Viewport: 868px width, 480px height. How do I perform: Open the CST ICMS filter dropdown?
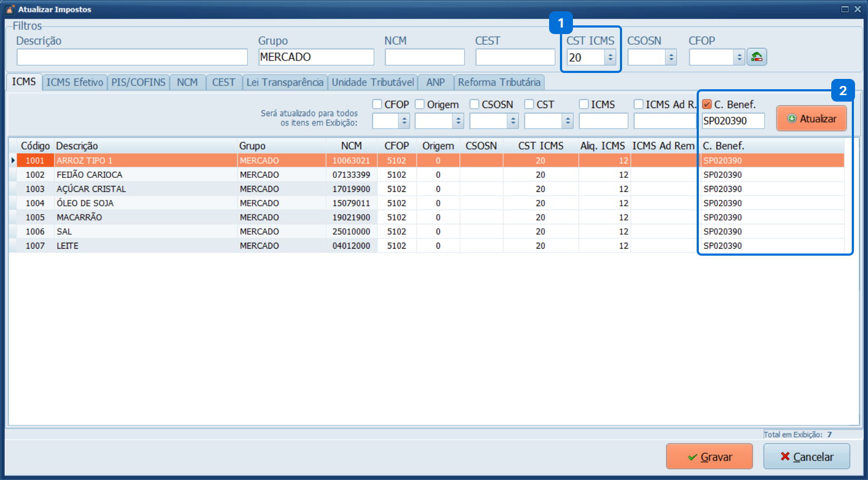coord(610,57)
